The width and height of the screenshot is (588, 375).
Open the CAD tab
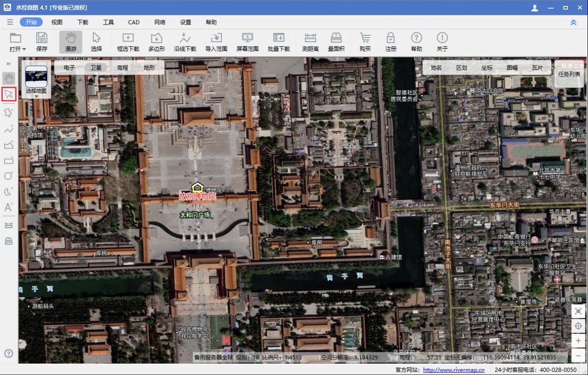(134, 23)
